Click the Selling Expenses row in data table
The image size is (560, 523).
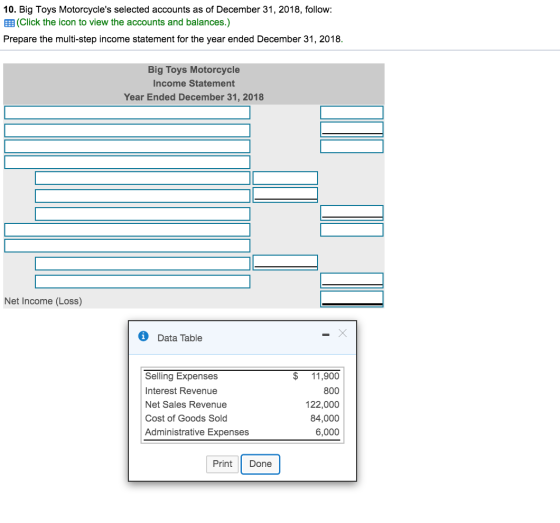(242, 376)
